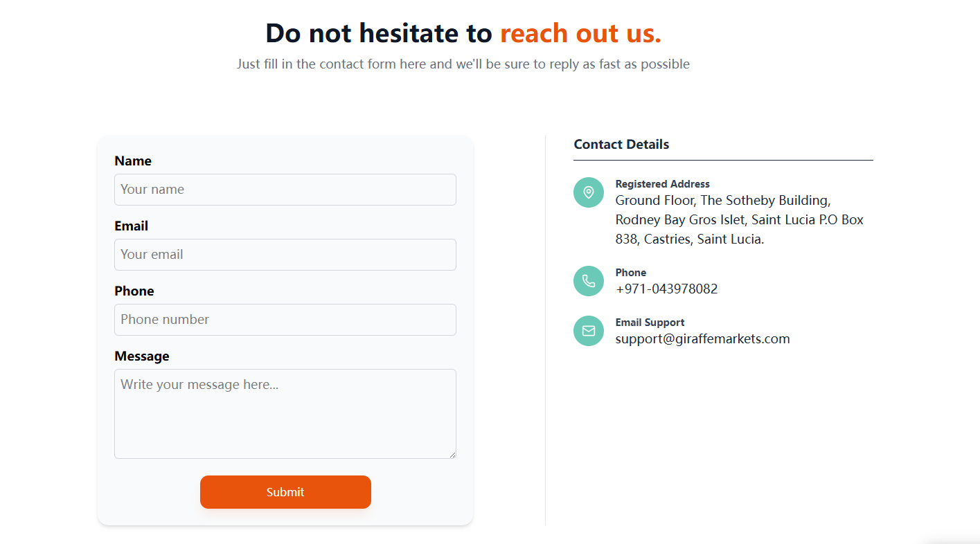The width and height of the screenshot is (980, 544).
Task: Click the envelope email icon
Action: click(x=589, y=331)
